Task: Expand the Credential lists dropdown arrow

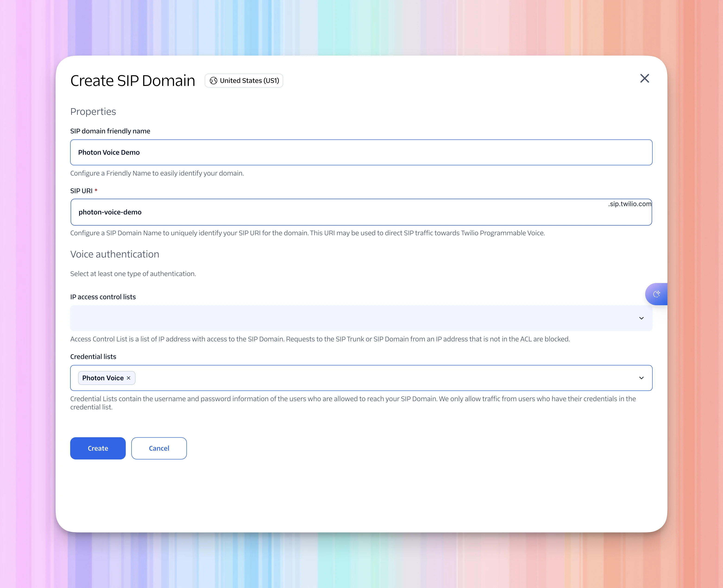Action: [641, 378]
